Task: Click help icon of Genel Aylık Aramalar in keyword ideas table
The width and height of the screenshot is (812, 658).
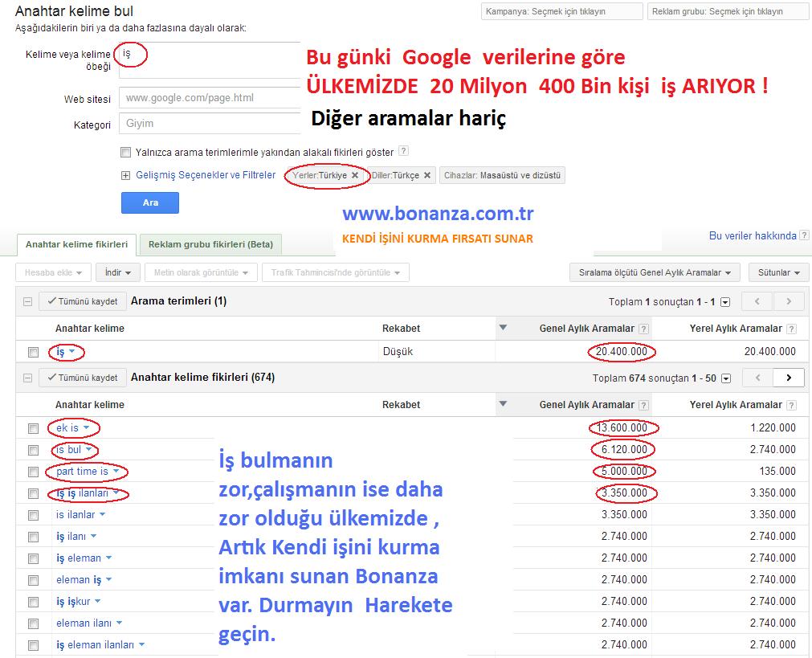Action: click(643, 405)
